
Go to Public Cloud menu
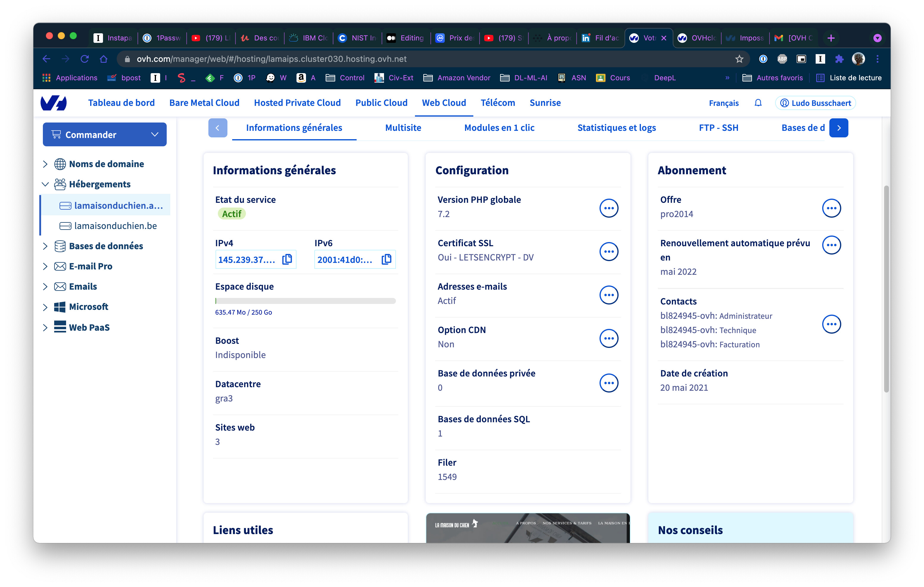point(381,103)
